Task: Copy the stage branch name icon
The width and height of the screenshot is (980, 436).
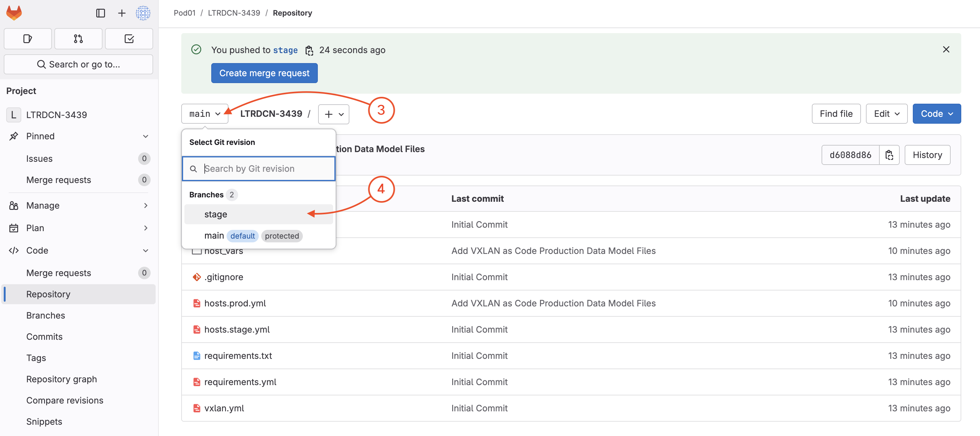Action: (309, 50)
